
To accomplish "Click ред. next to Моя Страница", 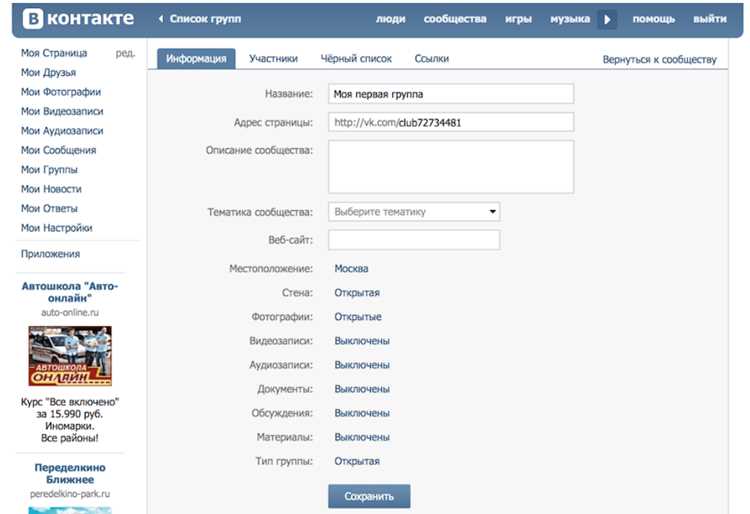I will point(125,53).
